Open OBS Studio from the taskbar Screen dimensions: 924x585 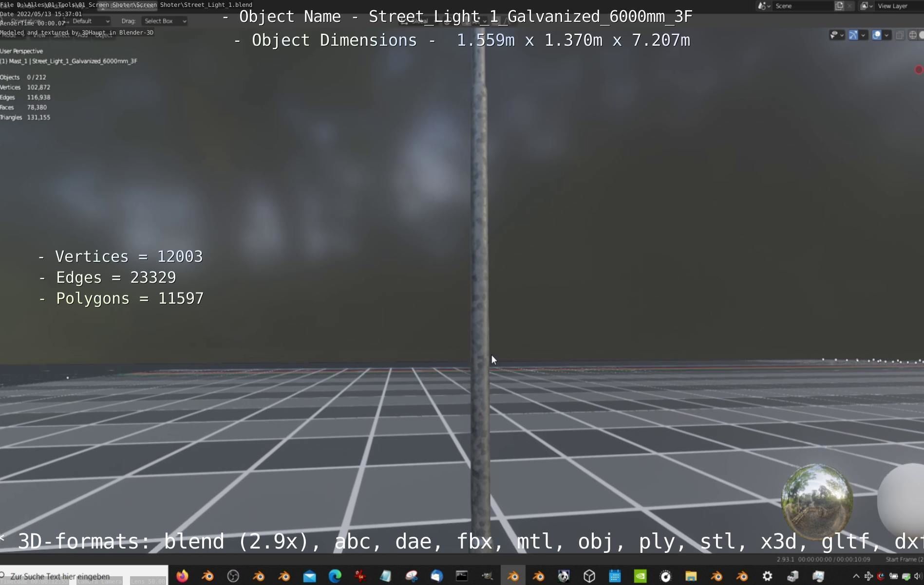[233, 576]
